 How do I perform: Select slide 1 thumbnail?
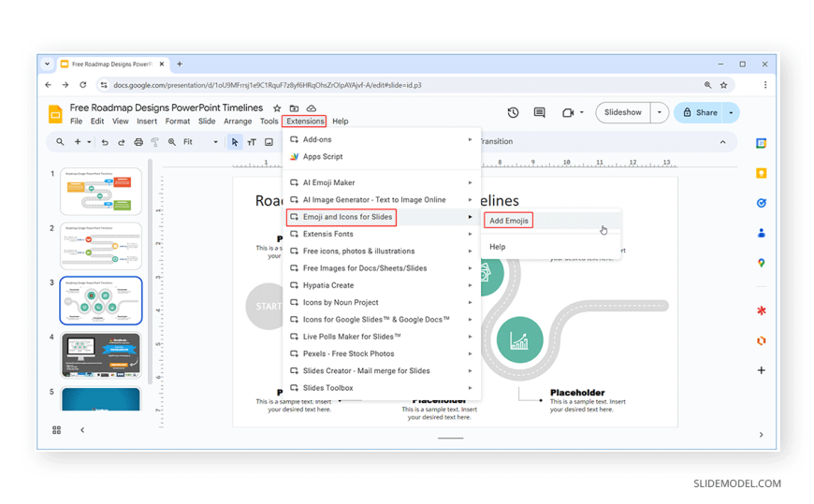click(x=101, y=192)
